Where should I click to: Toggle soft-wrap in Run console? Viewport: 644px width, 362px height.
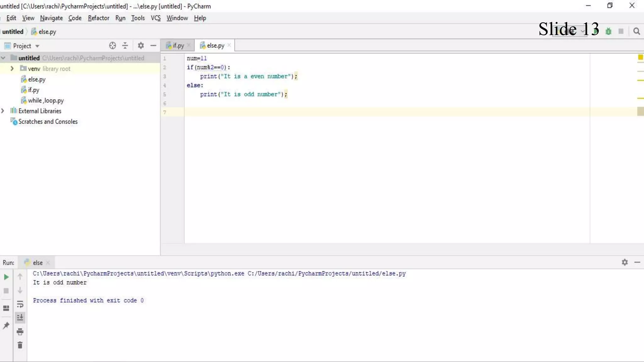point(20,304)
